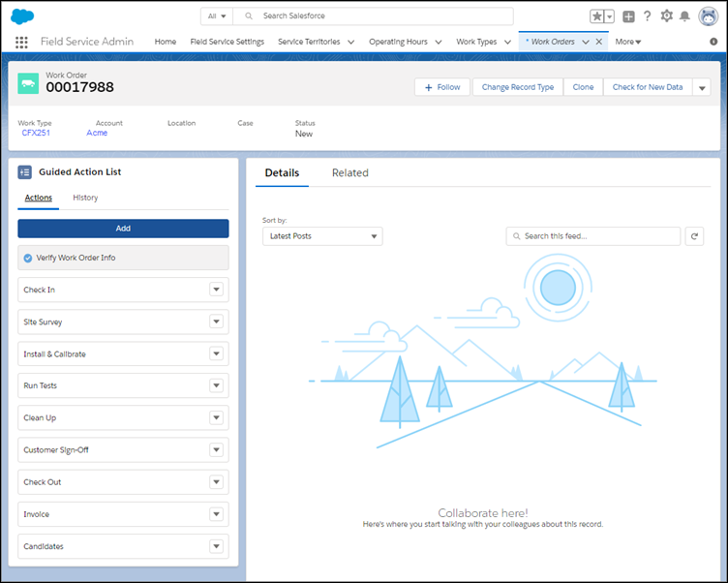Click the Favorites star icon
This screenshot has width=728, height=583.
click(x=596, y=16)
